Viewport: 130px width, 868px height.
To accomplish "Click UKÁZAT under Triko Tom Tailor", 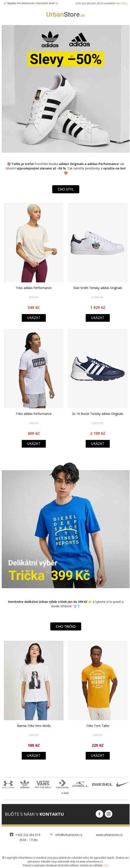I will click(x=97, y=756).
